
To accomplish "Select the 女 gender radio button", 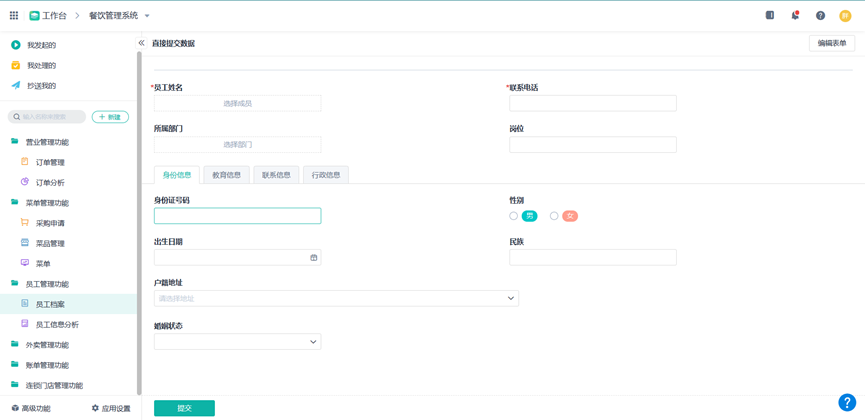I will pos(554,216).
